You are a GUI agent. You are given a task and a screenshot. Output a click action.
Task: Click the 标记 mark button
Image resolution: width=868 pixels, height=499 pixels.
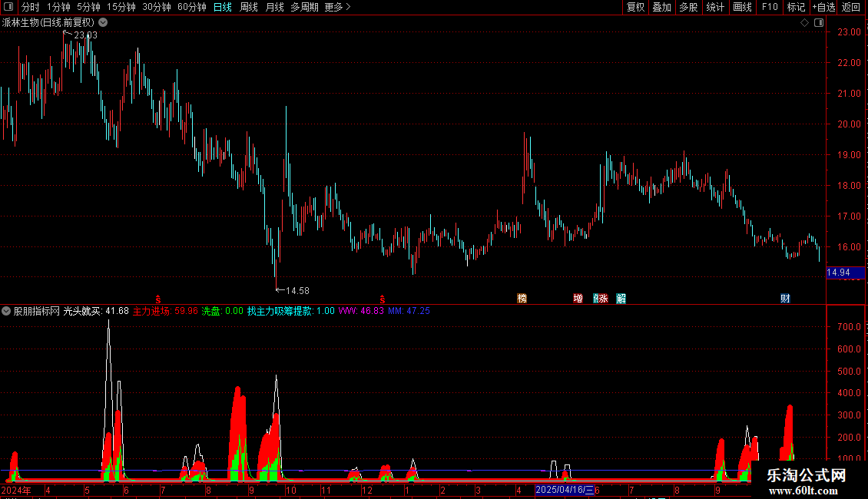click(796, 7)
